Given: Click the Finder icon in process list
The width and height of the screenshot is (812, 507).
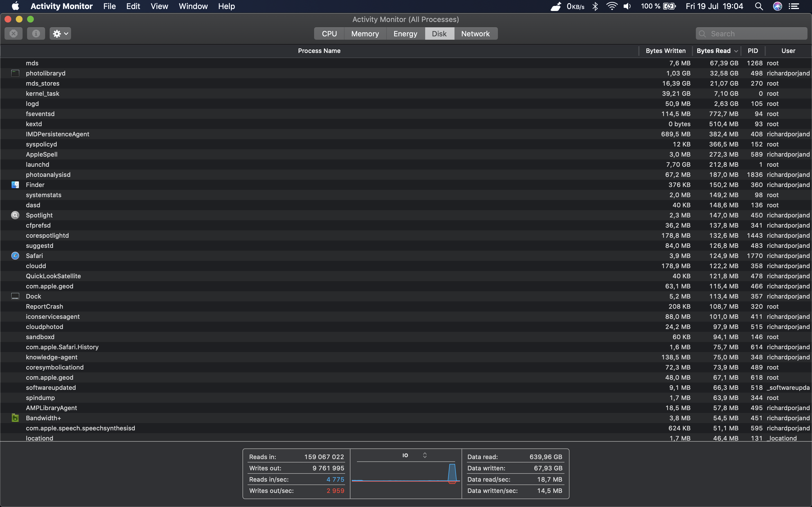Looking at the screenshot, I should [x=15, y=185].
